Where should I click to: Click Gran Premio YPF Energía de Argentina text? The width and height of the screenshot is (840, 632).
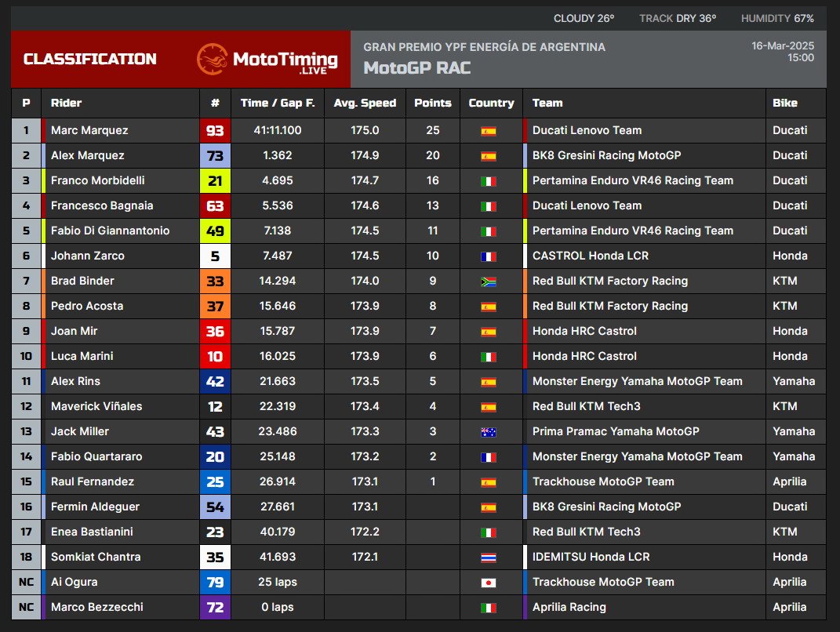tap(484, 47)
